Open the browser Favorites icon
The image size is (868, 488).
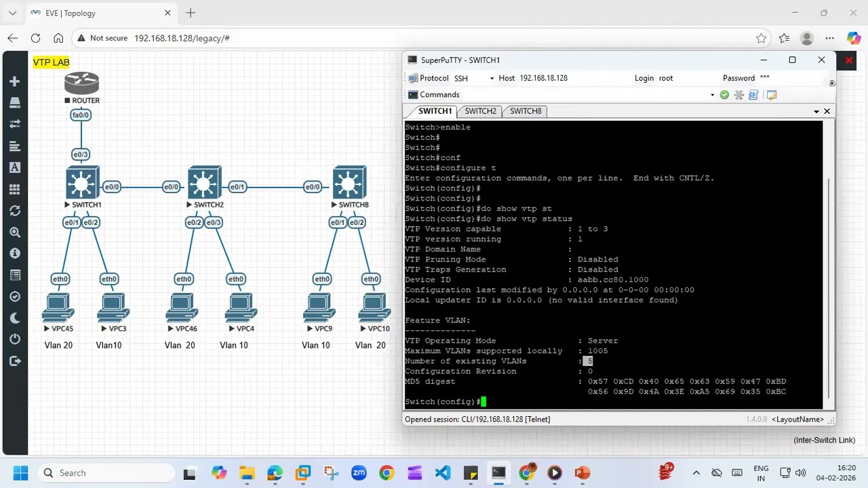click(x=784, y=39)
